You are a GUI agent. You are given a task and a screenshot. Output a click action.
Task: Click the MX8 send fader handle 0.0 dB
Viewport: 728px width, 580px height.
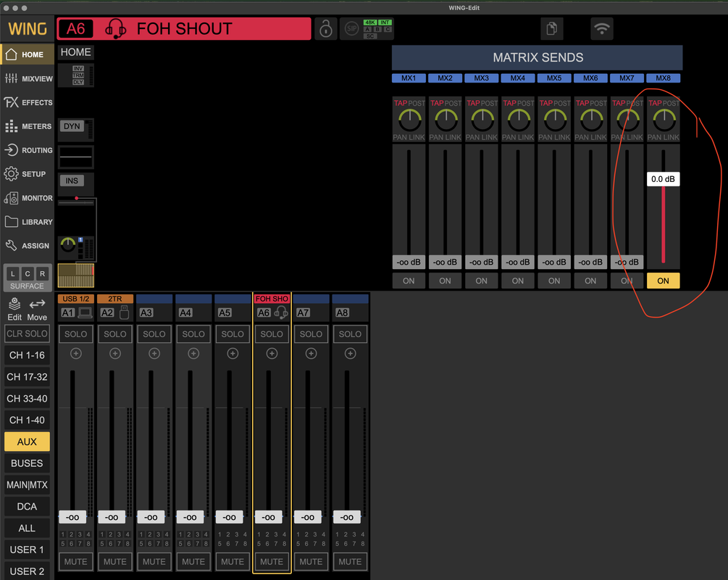663,179
